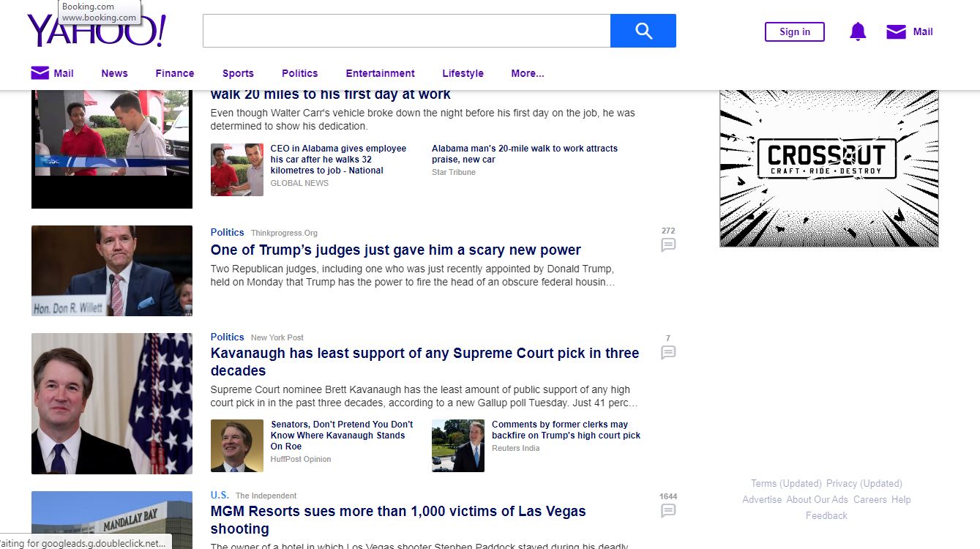Click the Sign in button
The image size is (980, 549).
[x=794, y=31]
